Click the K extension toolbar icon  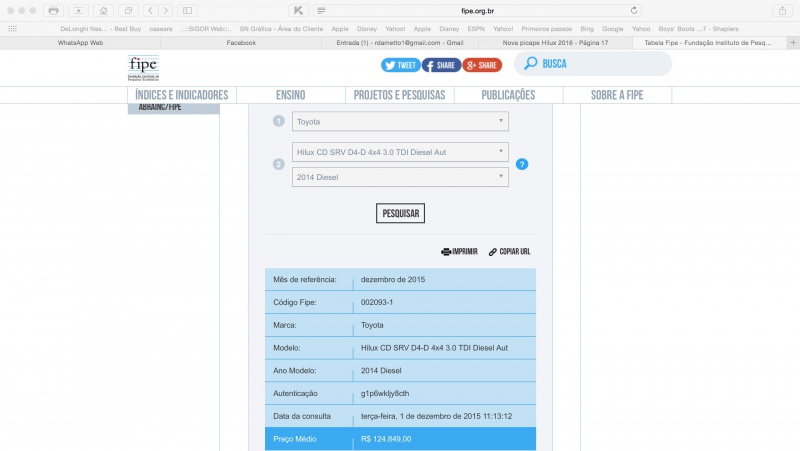point(298,10)
